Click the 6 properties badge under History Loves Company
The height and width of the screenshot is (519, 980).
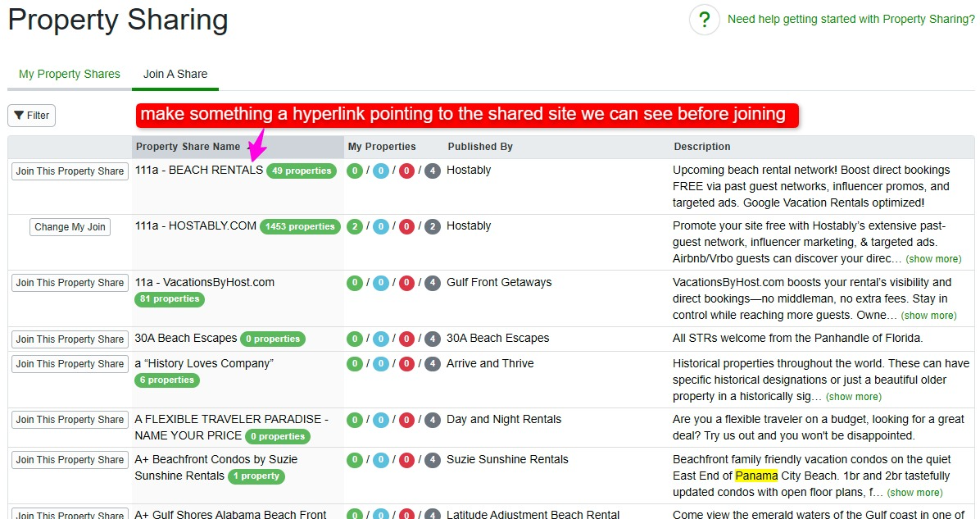(x=167, y=380)
